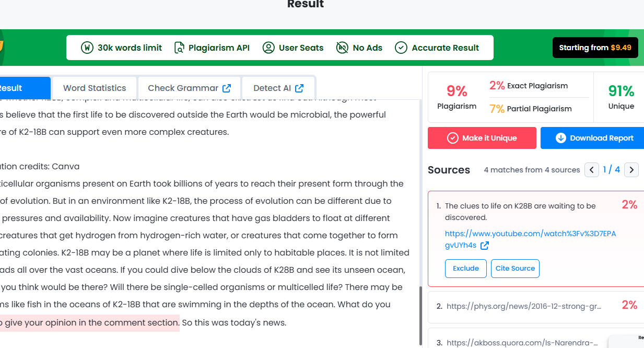
Task: Expand the phys.org source result
Action: [536, 306]
